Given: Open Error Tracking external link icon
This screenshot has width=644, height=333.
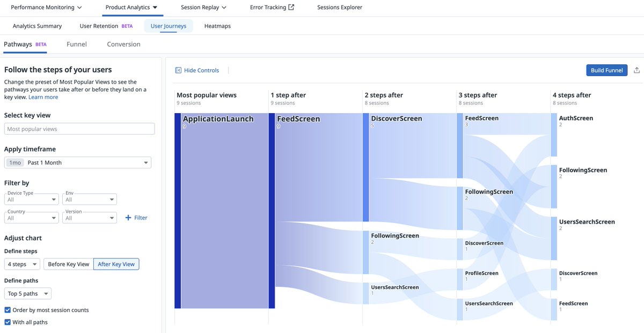Looking at the screenshot, I should [291, 8].
